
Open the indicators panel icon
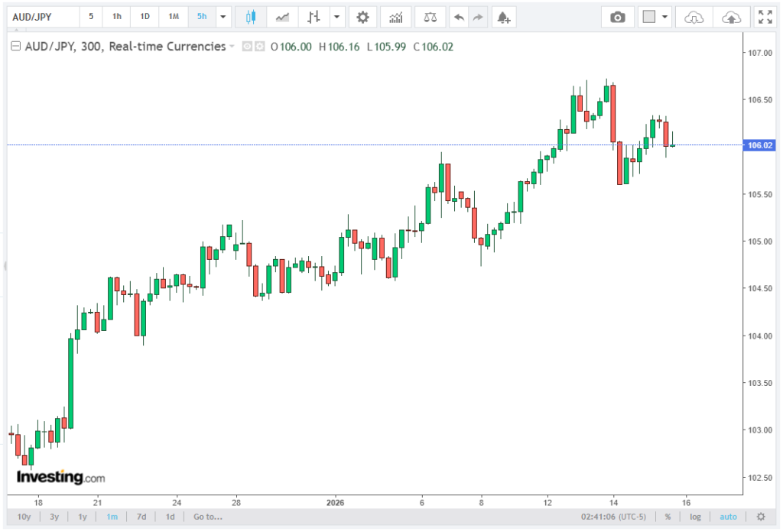pos(395,17)
